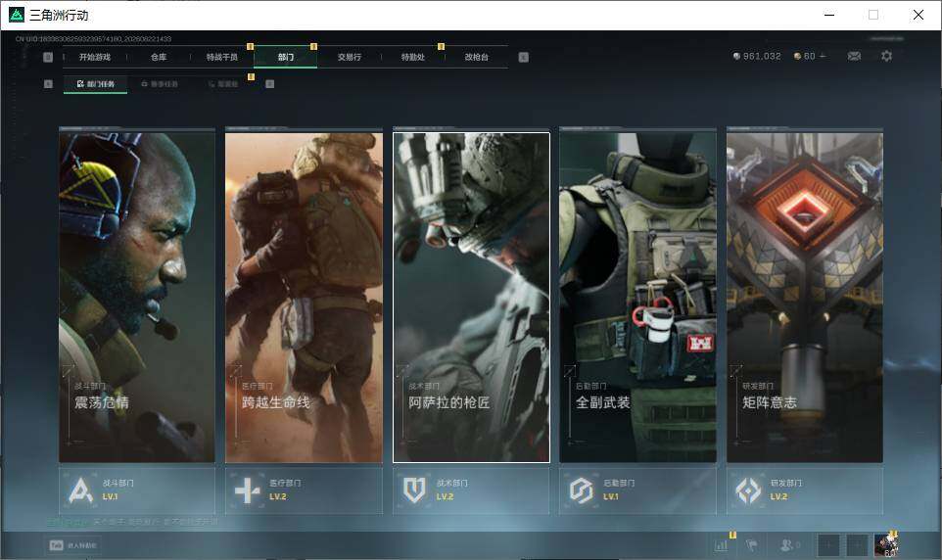The image size is (942, 560).
Task: Open the 改枪台 tab
Action: tap(477, 57)
